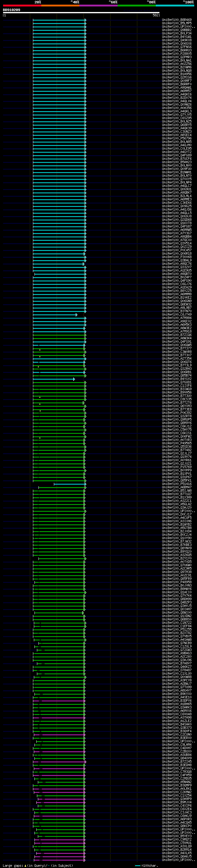Click the orange ~40% identity legend segment
The width and height of the screenshot is (197, 868).
point(60,6)
